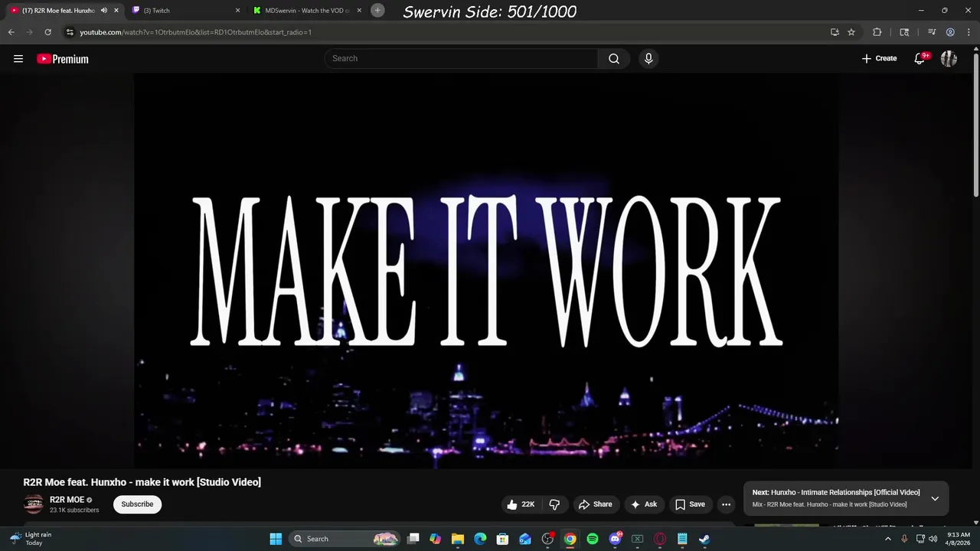
Task: Click the taskbar Search box
Action: (345, 539)
